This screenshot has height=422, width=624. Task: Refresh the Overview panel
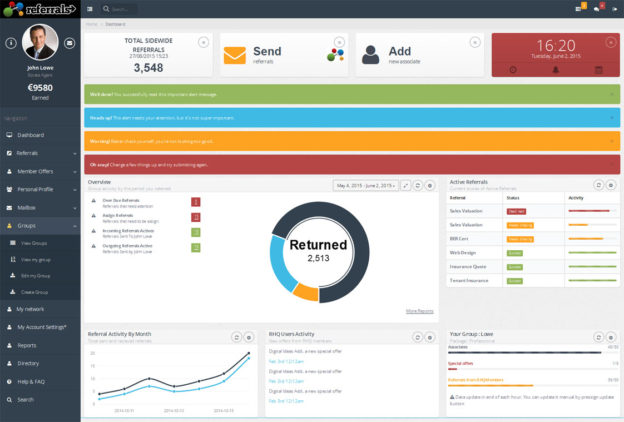(x=417, y=185)
